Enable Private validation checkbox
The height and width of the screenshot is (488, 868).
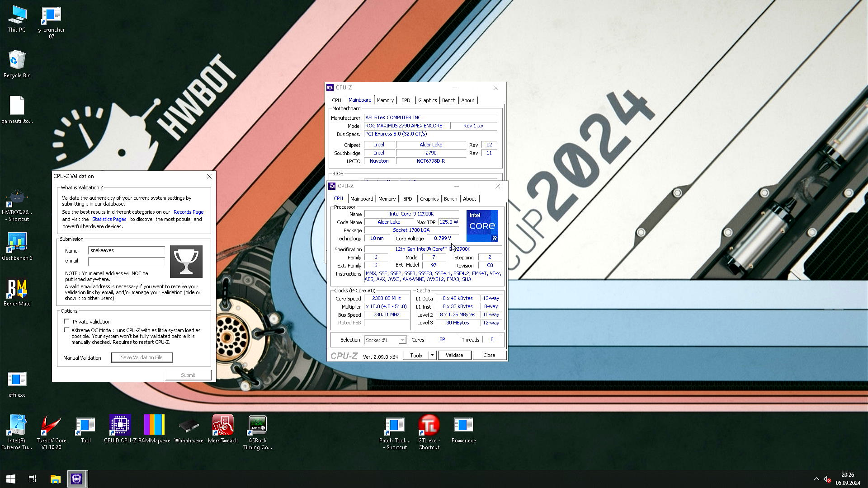(x=66, y=321)
